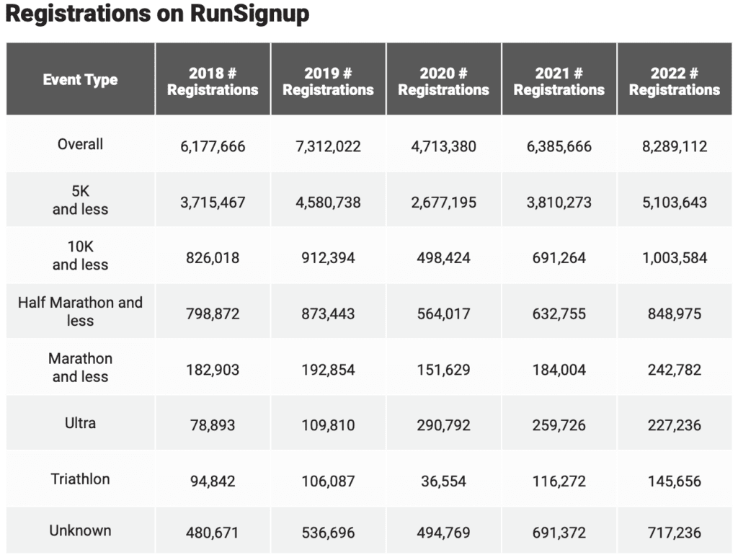Click the value 2,677,195
This screenshot has height=560, width=738.
coord(444,203)
